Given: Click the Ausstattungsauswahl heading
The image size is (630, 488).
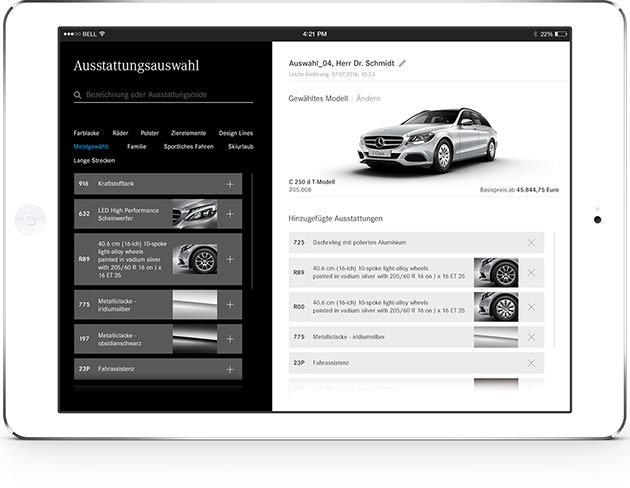Looking at the screenshot, I should point(136,65).
